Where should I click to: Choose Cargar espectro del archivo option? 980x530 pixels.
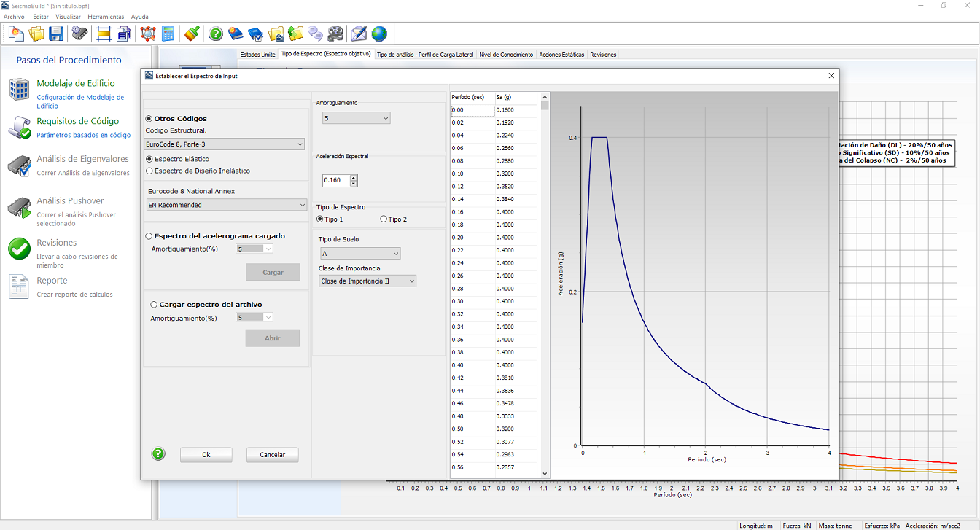point(154,305)
